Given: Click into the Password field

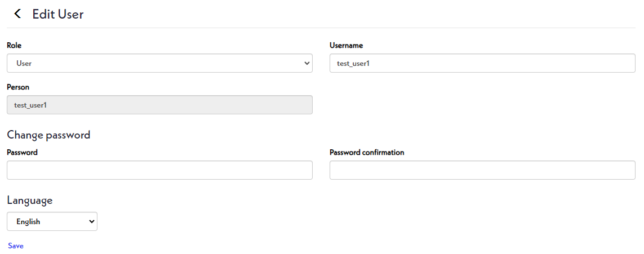Looking at the screenshot, I should click(159, 170).
